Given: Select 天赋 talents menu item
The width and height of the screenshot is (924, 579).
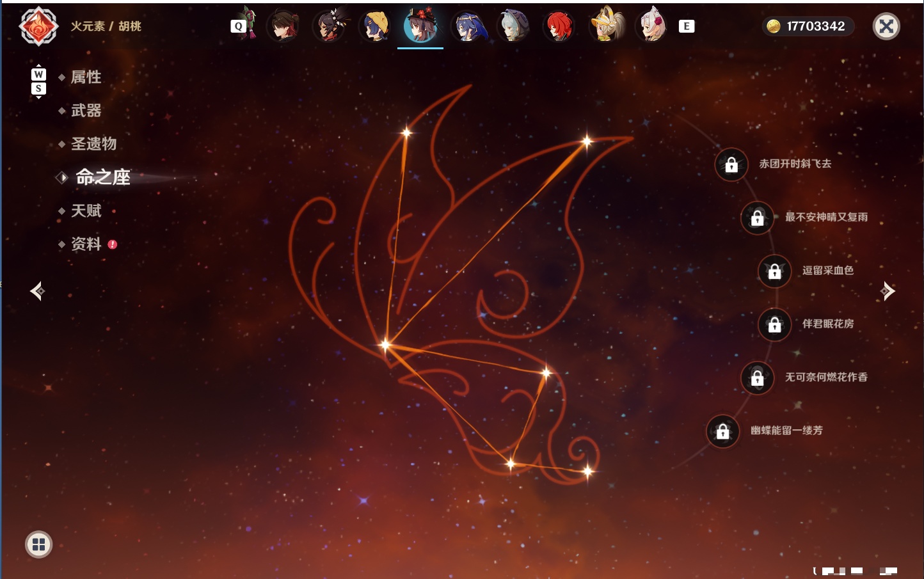Looking at the screenshot, I should [x=86, y=210].
